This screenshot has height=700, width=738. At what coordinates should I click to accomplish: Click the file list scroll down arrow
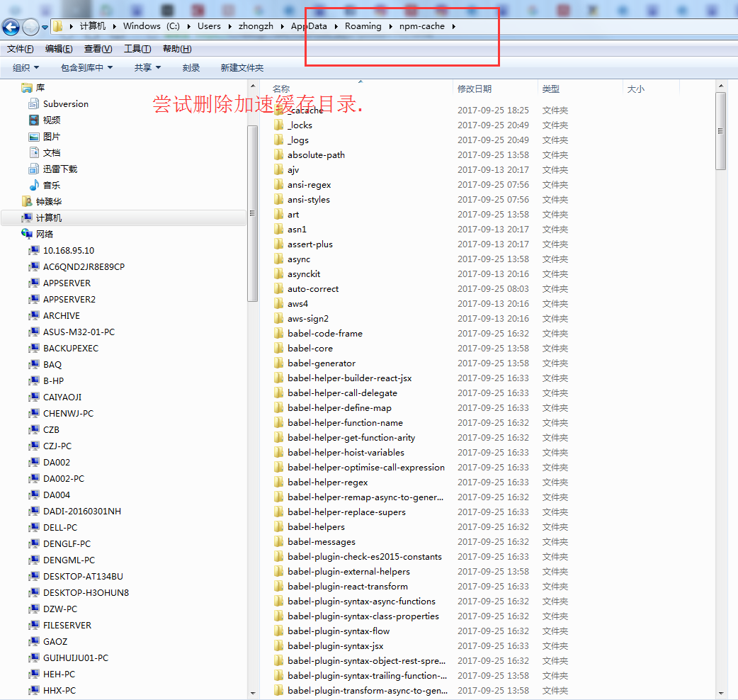point(720,694)
